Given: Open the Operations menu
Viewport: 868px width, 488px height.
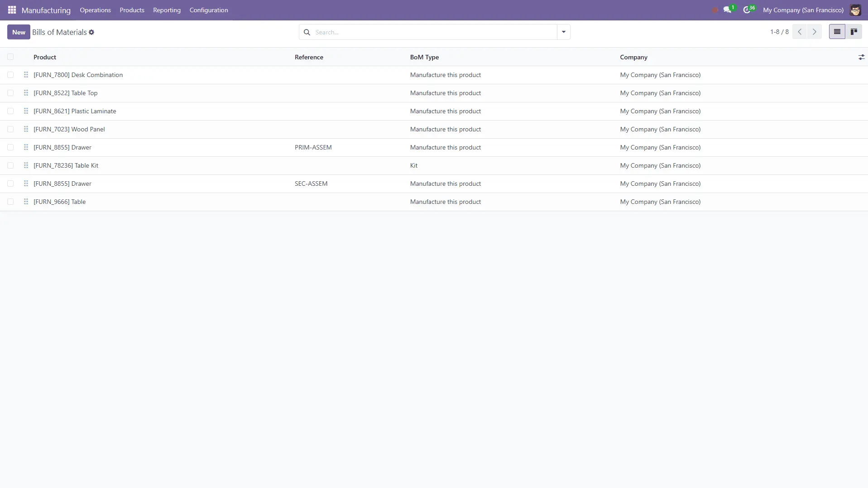Looking at the screenshot, I should [95, 10].
